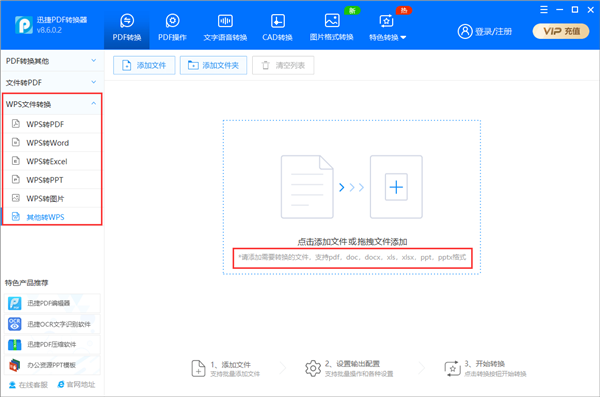The height and width of the screenshot is (397, 600).
Task: Open 迅捷PDF压缩软件 product recommendation
Action: pyautogui.click(x=52, y=345)
